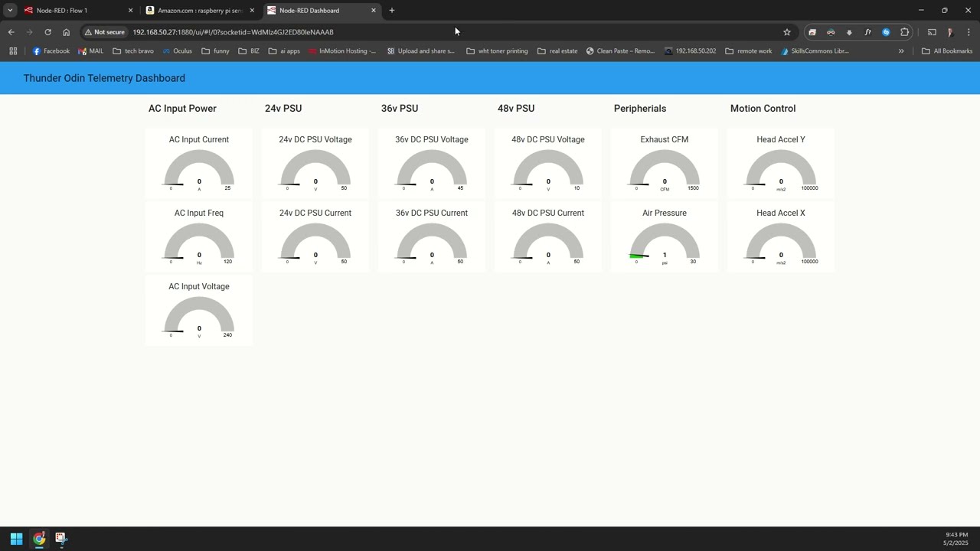980x551 pixels.
Task: Open the Windows Start menu
Action: 16,539
